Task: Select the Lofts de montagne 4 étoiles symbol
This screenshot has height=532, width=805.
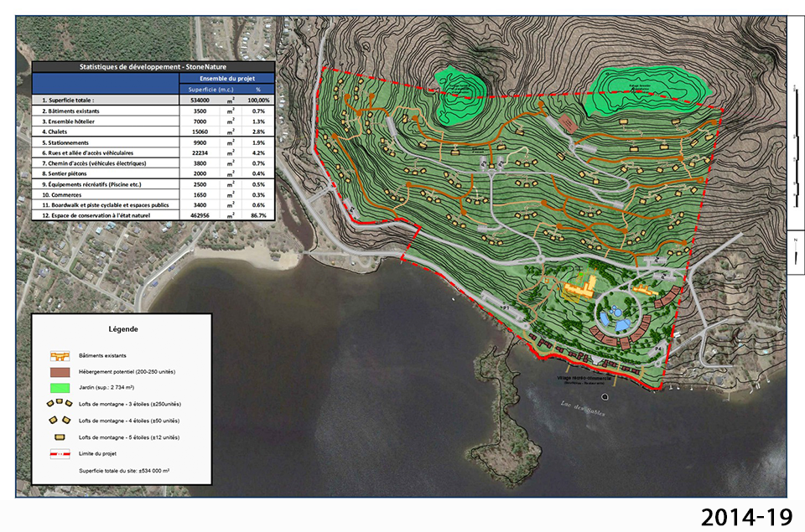Action: (59, 420)
